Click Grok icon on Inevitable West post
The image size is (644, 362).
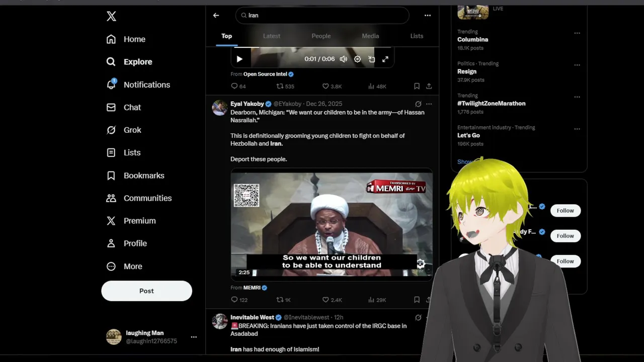[418, 318]
